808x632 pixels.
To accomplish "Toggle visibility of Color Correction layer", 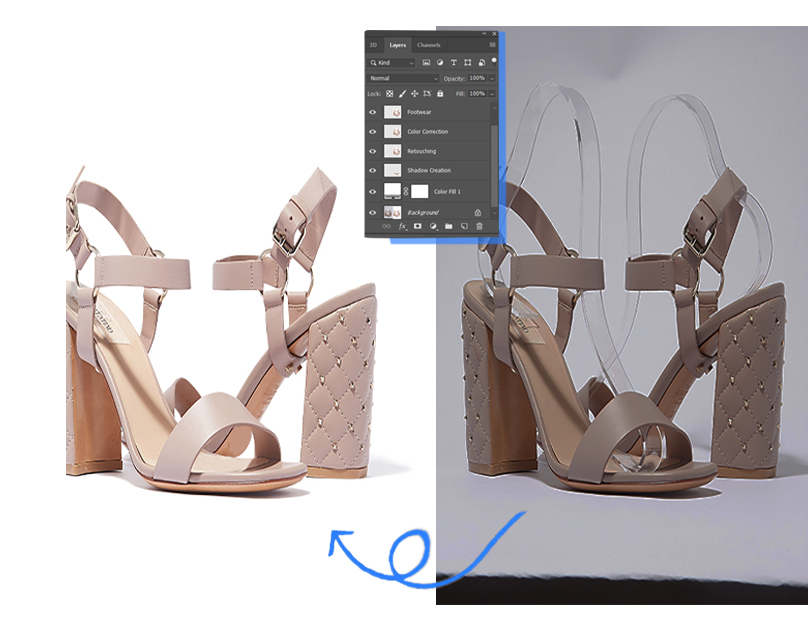I will pos(373,132).
